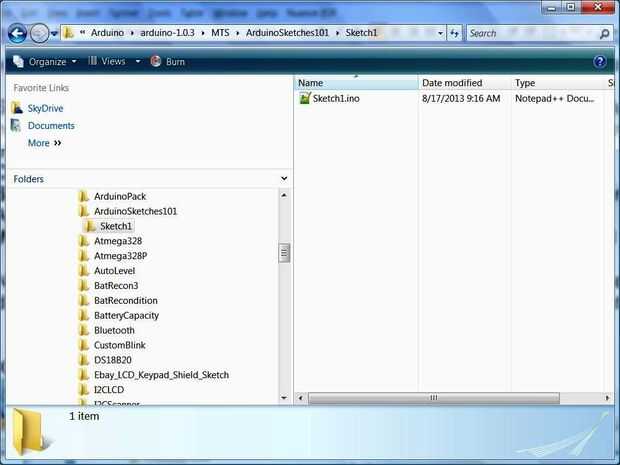
Task: Click the DS18B20 folder icon
Action: [x=83, y=360]
